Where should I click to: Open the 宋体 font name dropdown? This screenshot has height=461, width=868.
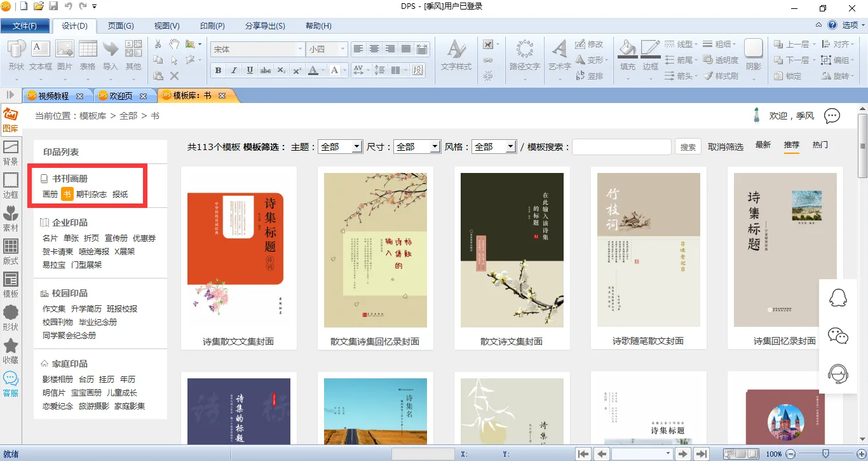coord(300,49)
